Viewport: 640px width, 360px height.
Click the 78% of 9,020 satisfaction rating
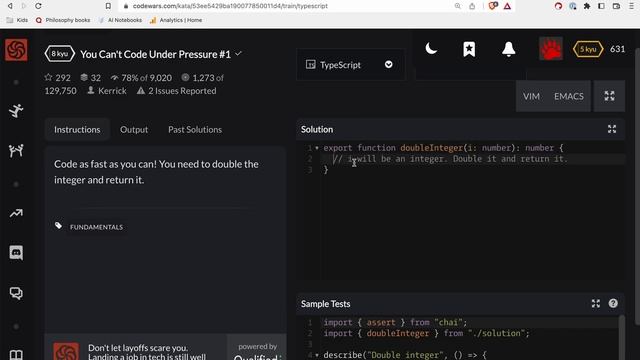[141, 78]
